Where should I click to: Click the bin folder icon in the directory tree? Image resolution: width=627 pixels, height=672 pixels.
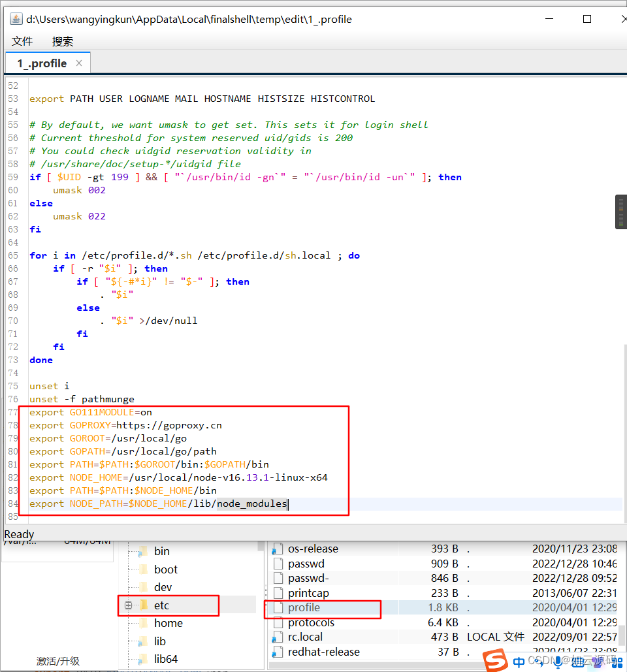[x=142, y=551]
